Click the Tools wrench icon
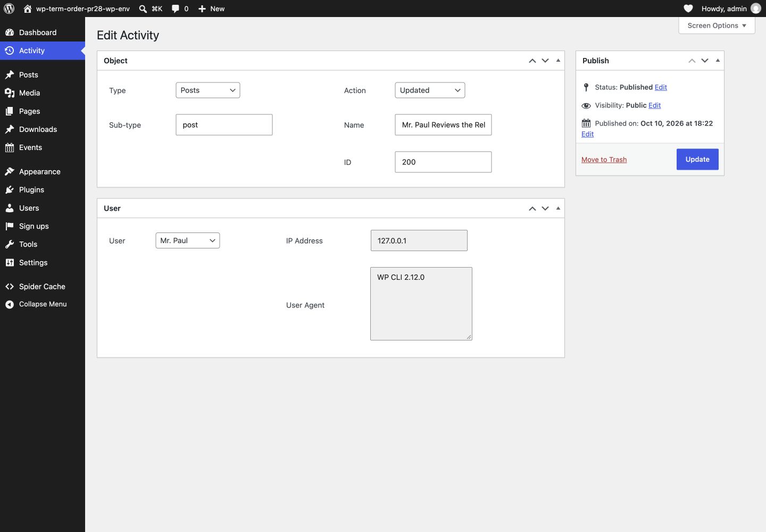Viewport: 766px width, 532px height. 10,244
